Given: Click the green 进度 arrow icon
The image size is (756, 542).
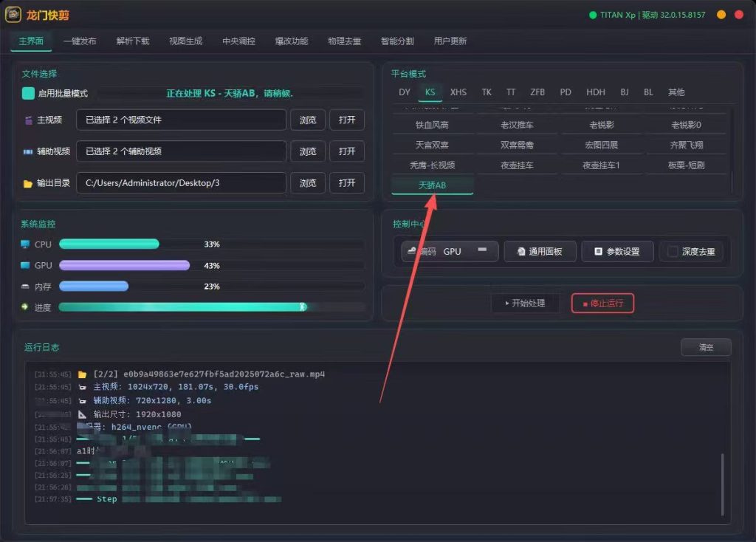Looking at the screenshot, I should (24, 306).
